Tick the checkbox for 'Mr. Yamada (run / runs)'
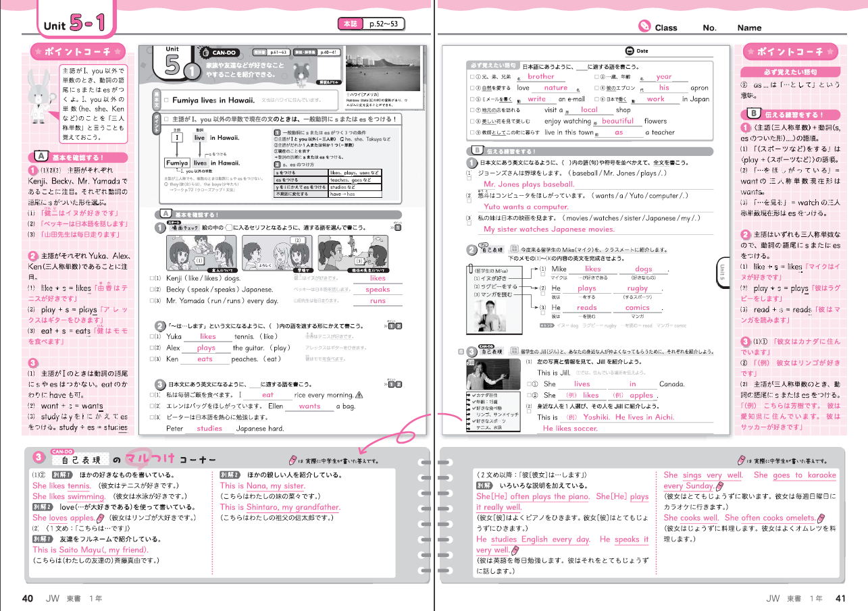This screenshot has width=868, height=611. pos(152,301)
